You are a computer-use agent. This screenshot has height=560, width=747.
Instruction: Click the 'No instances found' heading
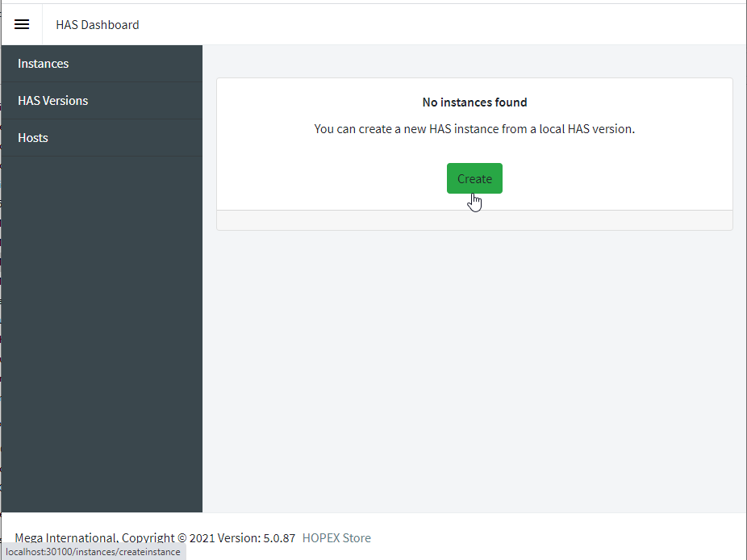pyautogui.click(x=474, y=102)
